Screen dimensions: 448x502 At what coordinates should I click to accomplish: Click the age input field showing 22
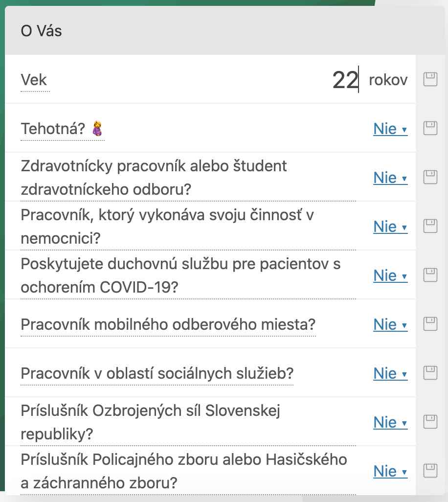tap(345, 80)
